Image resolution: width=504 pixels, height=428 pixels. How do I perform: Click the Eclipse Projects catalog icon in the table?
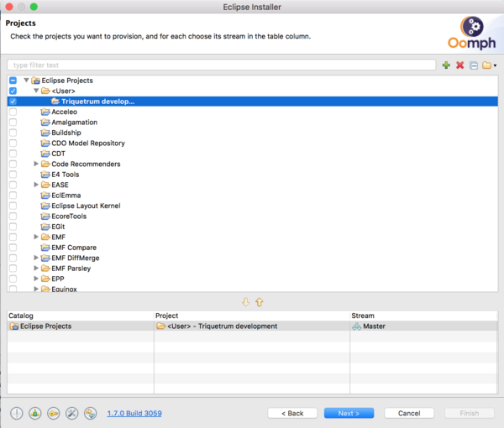(x=14, y=326)
